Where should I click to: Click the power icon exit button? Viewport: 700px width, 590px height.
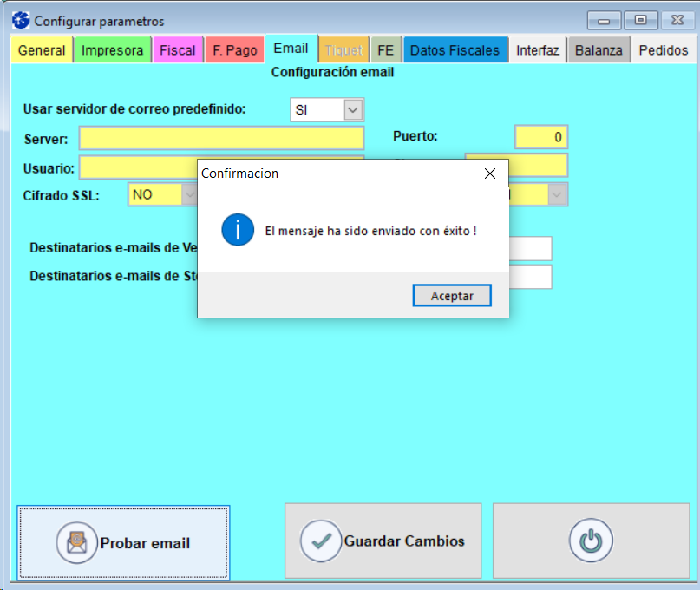(591, 541)
